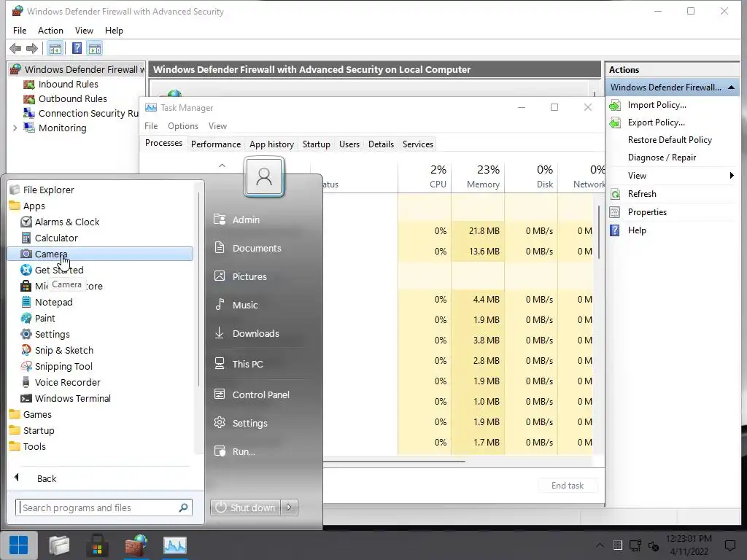Sort by the CPU column header
The width and height of the screenshot is (747, 560).
tap(425, 176)
